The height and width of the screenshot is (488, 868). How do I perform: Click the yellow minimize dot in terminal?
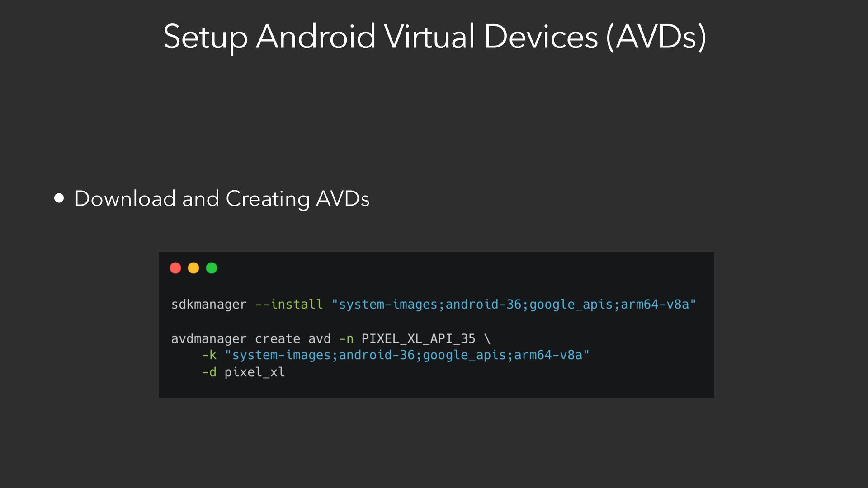click(193, 268)
